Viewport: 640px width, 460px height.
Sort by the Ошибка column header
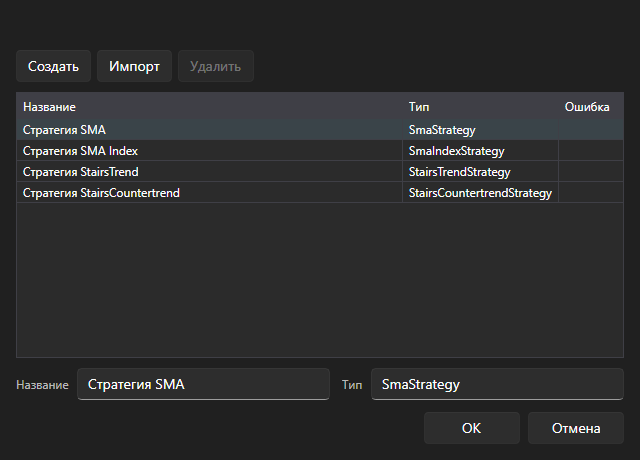click(x=591, y=107)
